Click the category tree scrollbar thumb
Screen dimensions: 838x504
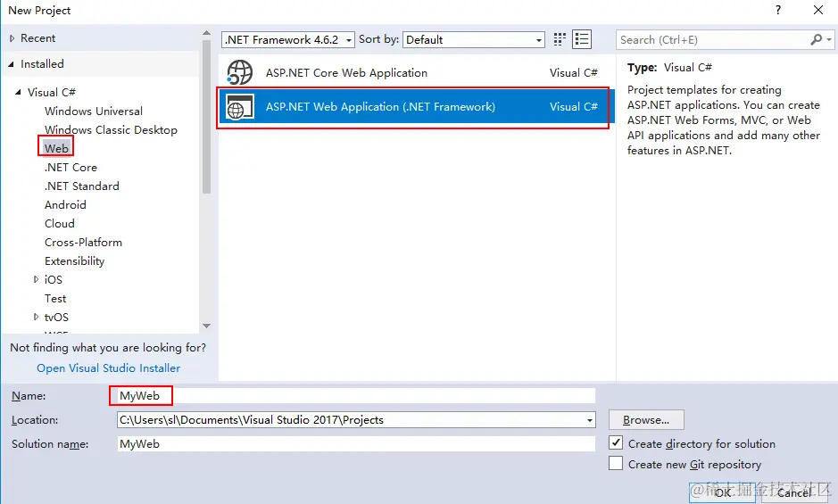pyautogui.click(x=206, y=117)
